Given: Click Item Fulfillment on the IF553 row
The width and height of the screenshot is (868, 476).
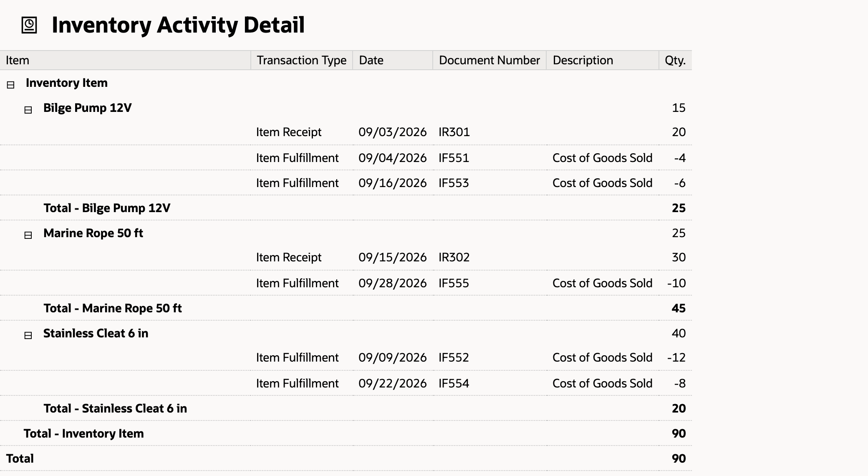Looking at the screenshot, I should [298, 183].
